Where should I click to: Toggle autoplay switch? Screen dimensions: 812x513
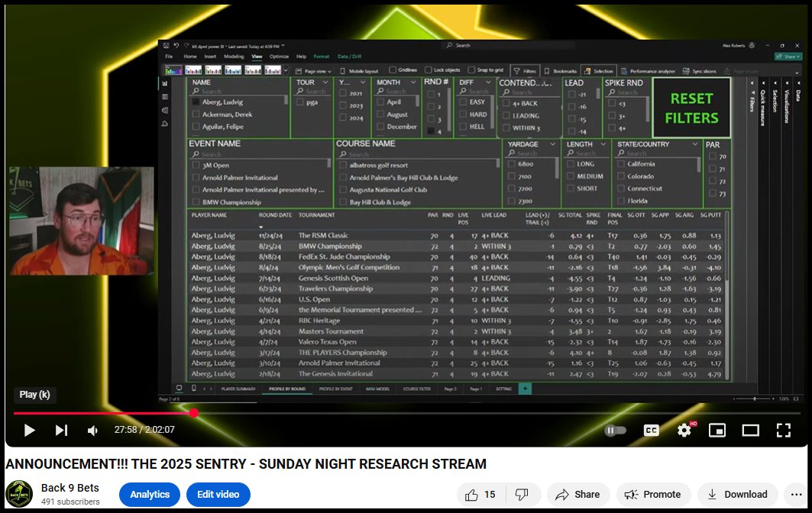point(615,431)
